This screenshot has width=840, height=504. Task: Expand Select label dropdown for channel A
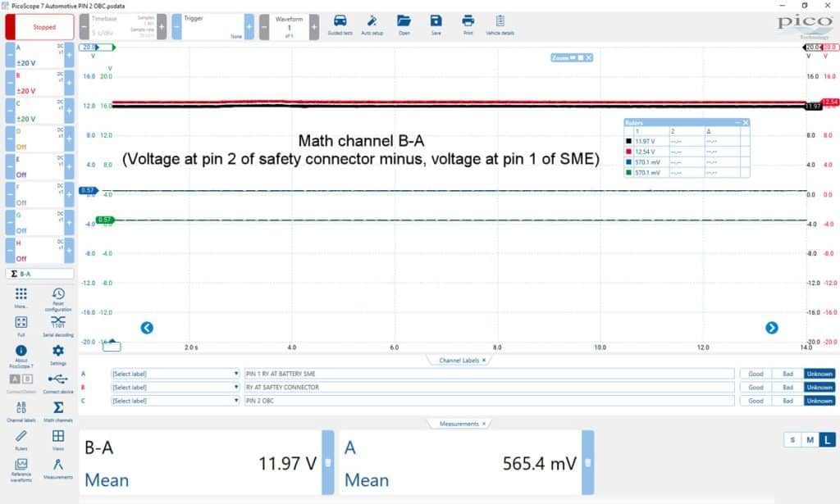pos(175,374)
